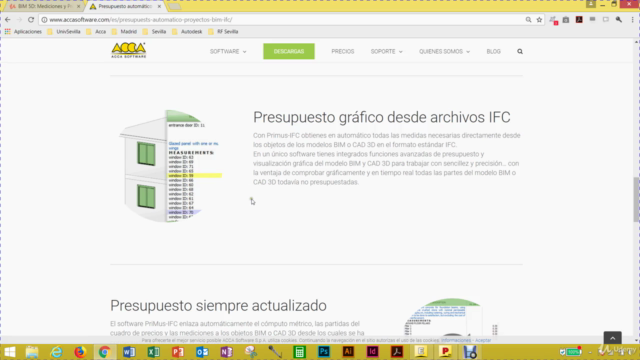Open OneNote from the taskbar
The height and width of the screenshot is (360, 640).
(x=226, y=352)
